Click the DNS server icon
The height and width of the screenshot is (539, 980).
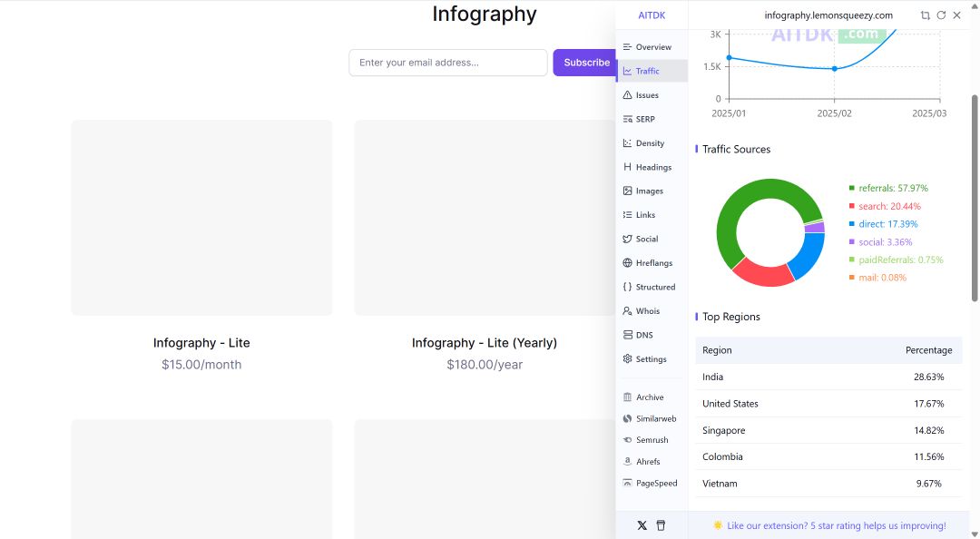tap(628, 335)
